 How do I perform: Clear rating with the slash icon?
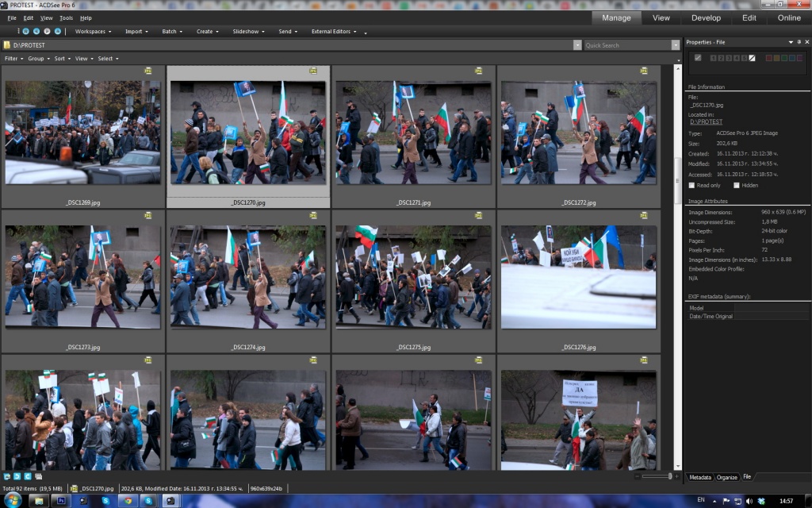coord(752,58)
